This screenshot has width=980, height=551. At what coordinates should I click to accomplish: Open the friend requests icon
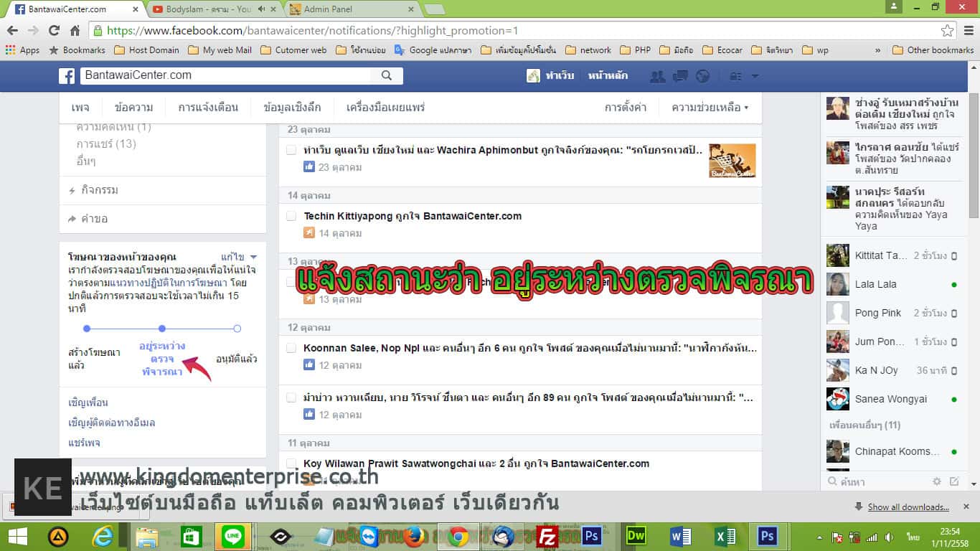[656, 76]
